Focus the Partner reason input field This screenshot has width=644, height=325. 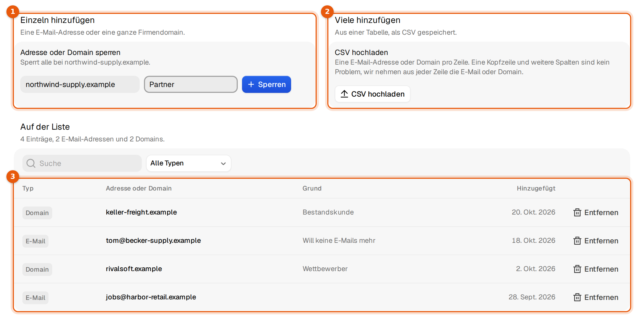coord(191,84)
